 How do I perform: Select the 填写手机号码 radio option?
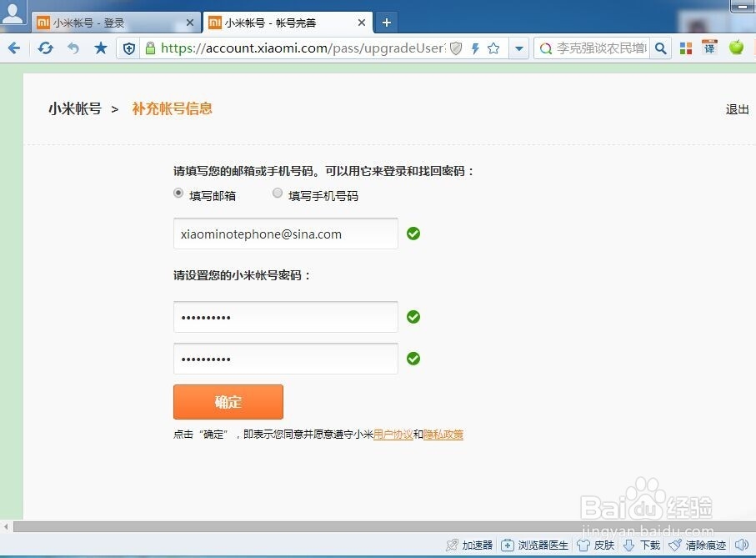click(x=277, y=193)
